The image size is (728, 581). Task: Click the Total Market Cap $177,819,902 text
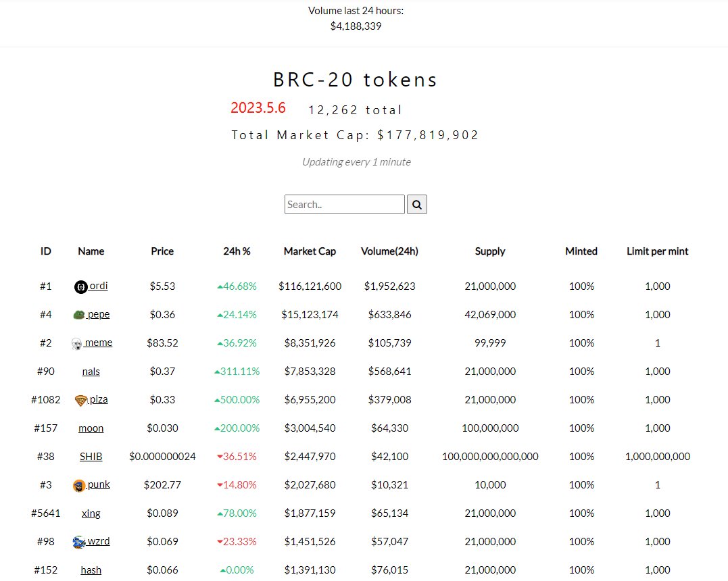point(355,135)
